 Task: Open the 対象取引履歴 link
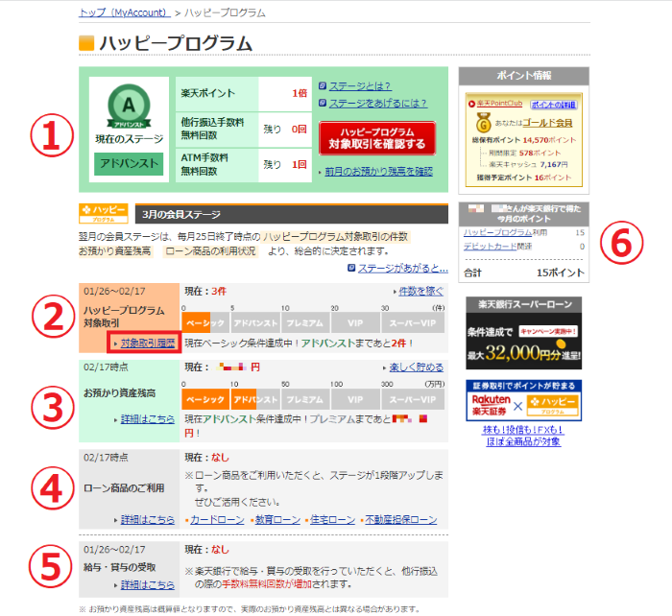click(x=148, y=344)
